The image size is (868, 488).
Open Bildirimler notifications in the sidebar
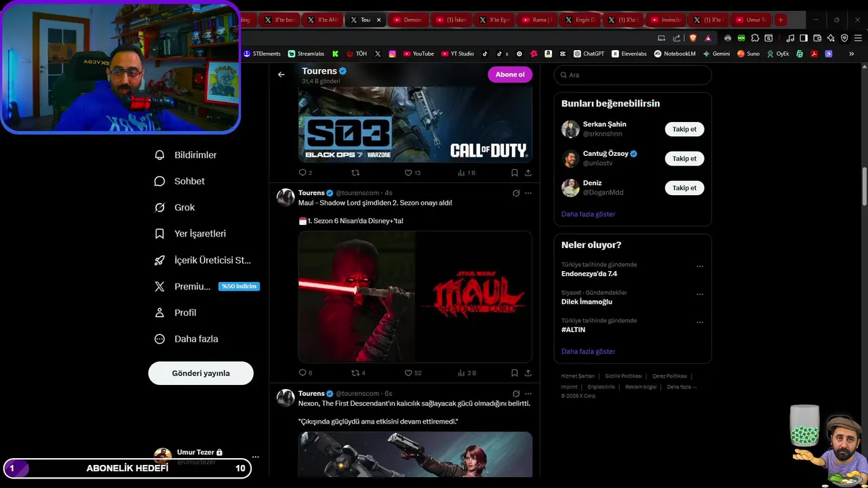[186, 155]
